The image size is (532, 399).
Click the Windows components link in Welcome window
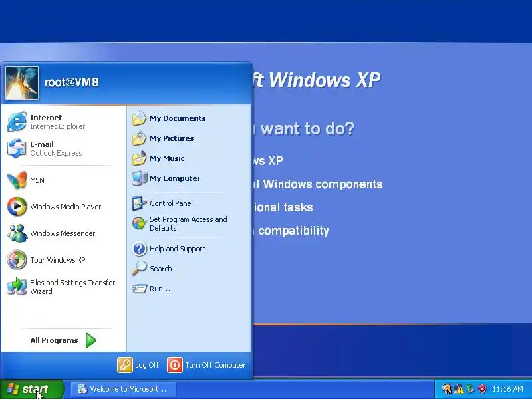click(x=317, y=184)
